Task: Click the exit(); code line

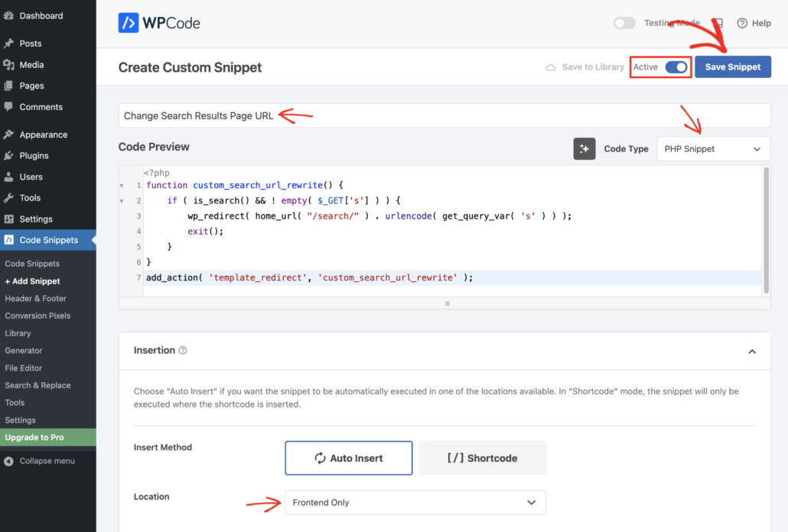Action: coord(205,232)
